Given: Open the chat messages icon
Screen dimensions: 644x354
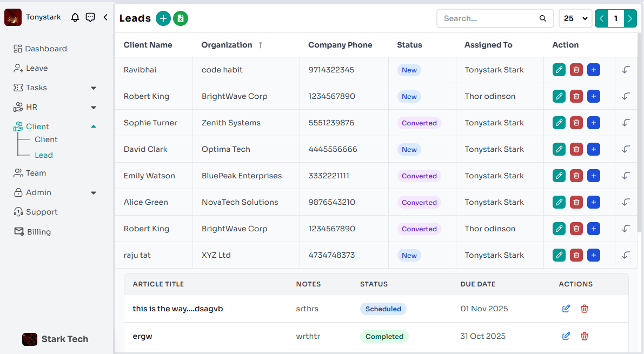Looking at the screenshot, I should pyautogui.click(x=90, y=17).
